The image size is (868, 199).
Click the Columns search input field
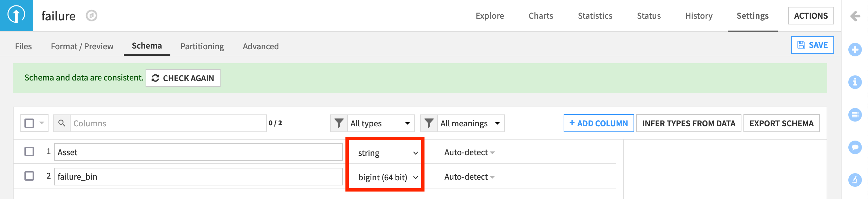[x=168, y=123]
